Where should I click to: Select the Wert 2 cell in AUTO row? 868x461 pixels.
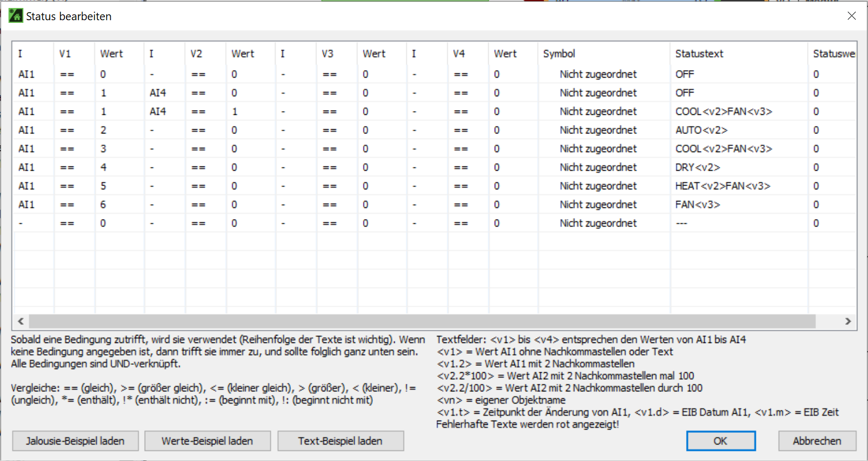(x=103, y=130)
